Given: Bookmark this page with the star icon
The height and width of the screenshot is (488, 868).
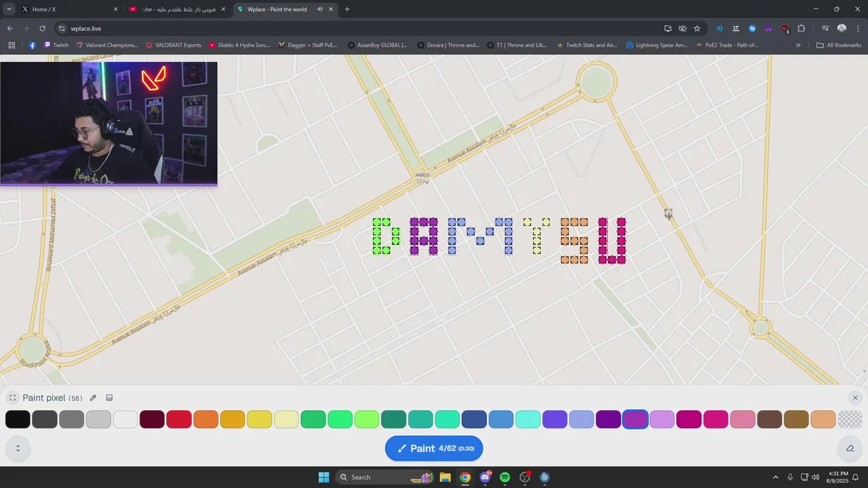Looking at the screenshot, I should click(697, 28).
